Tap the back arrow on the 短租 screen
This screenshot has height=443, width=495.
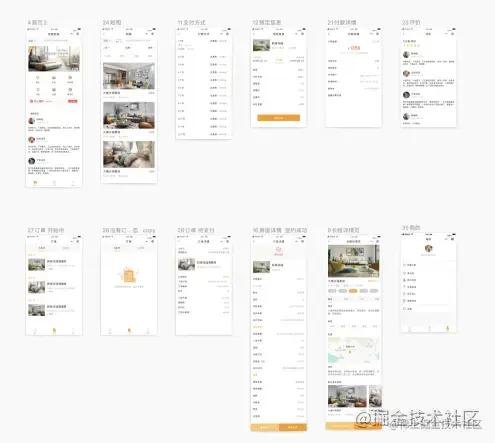104,34
